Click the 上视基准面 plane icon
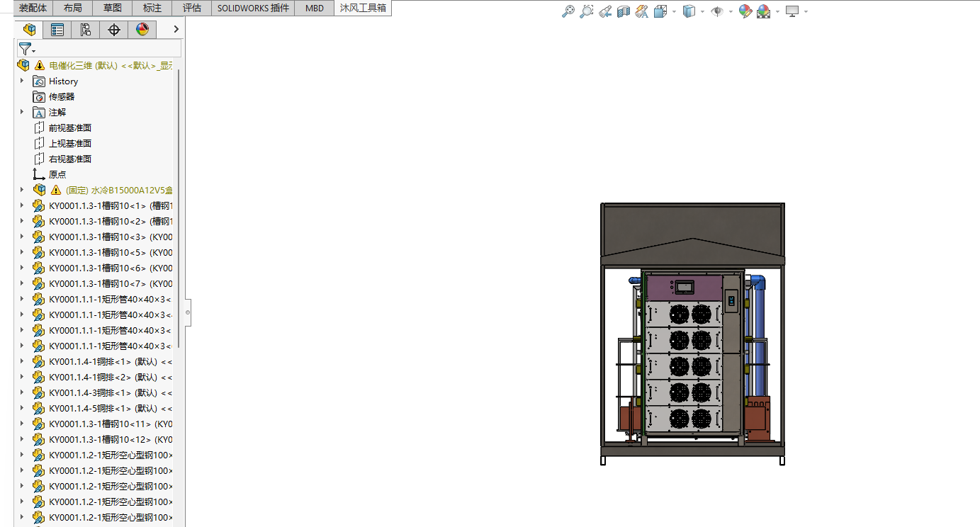The width and height of the screenshot is (980, 527). click(39, 143)
